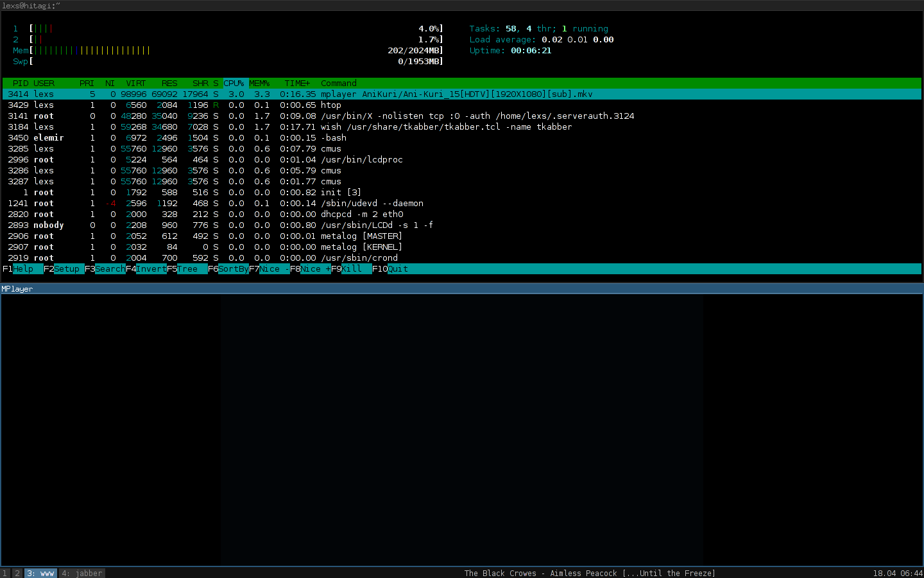
Task: Toggle F4 Invert sort order
Action: pyautogui.click(x=147, y=269)
